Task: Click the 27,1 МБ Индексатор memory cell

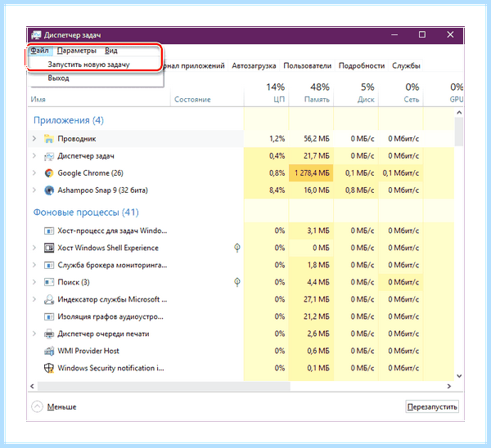Action: (311, 300)
